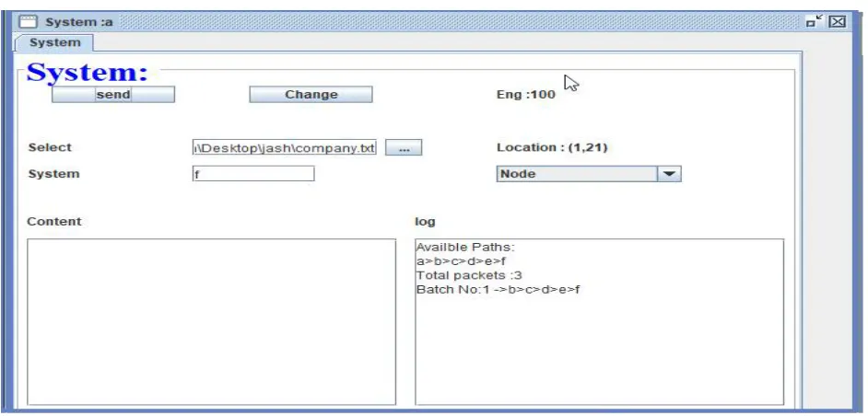Click the Content label

tap(54, 221)
